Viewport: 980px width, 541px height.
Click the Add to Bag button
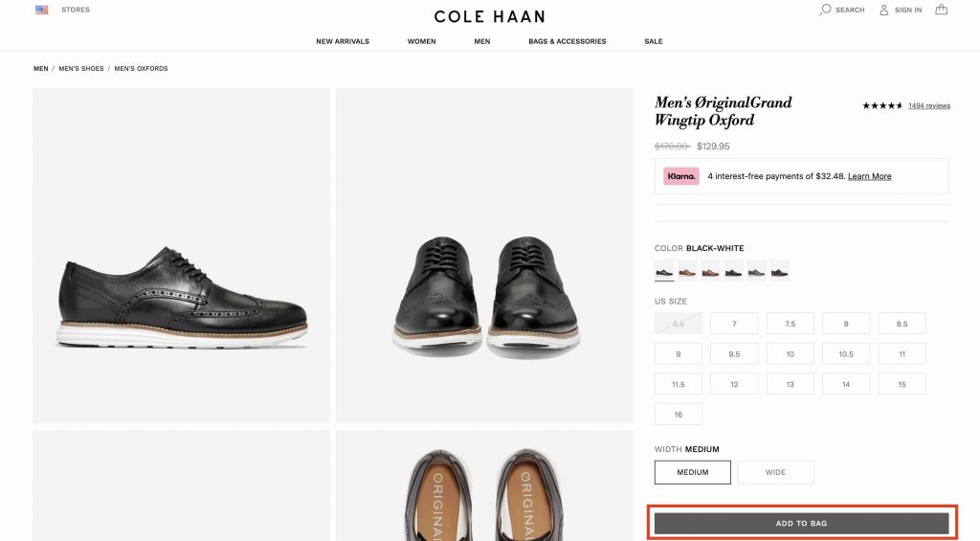(801, 524)
